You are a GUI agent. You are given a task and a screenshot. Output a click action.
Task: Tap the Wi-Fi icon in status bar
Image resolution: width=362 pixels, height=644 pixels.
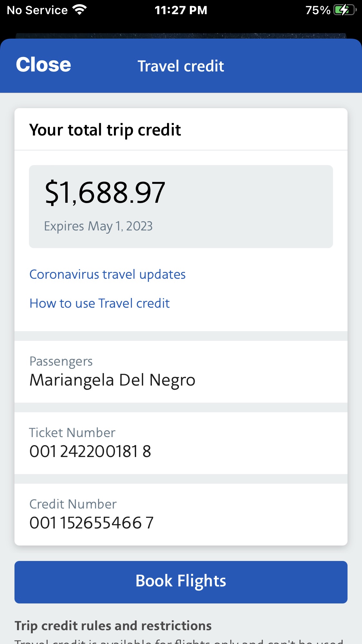pos(79,10)
